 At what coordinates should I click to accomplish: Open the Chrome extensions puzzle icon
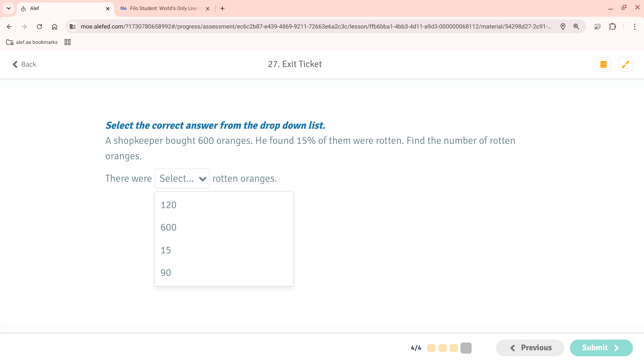coord(612,26)
